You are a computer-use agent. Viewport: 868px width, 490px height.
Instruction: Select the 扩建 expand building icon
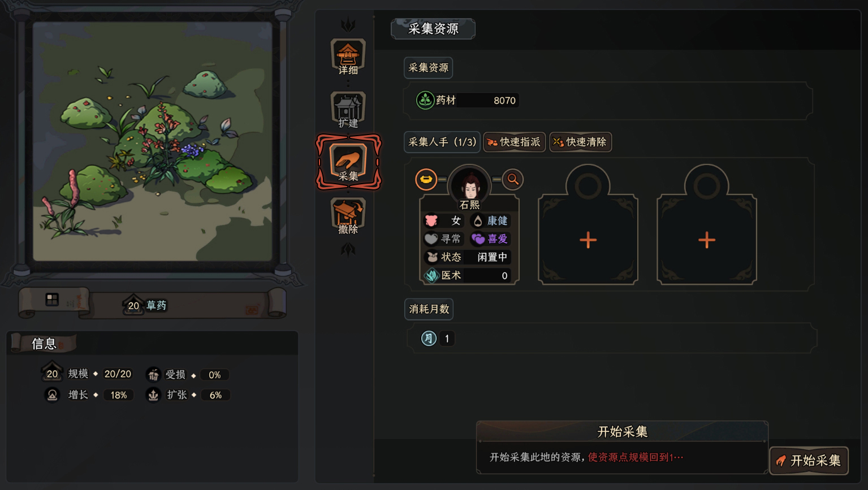[x=348, y=110]
